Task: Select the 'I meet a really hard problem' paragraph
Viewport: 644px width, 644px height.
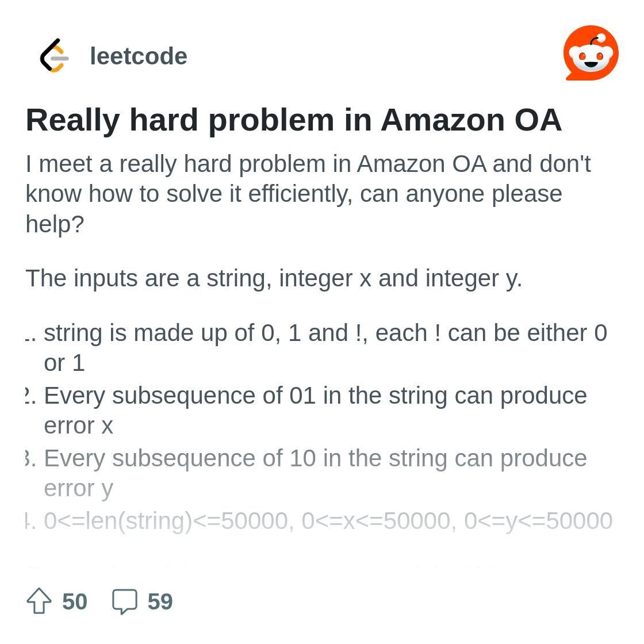Action: tap(308, 194)
